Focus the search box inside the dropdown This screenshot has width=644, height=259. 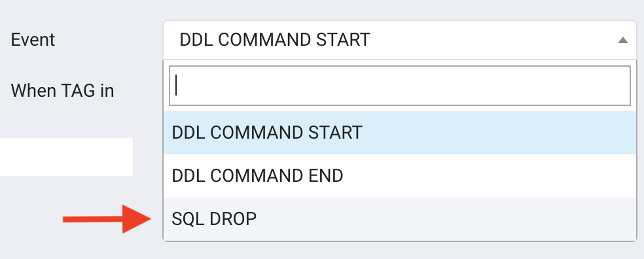point(400,86)
